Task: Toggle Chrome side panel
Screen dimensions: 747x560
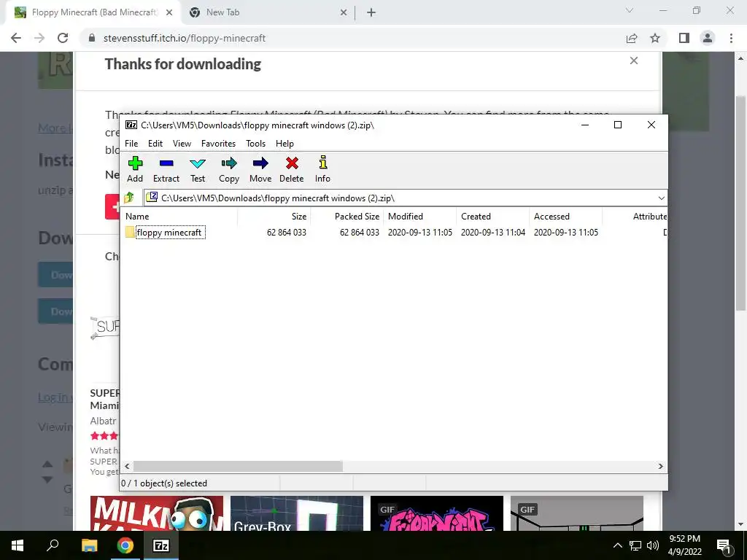Action: click(684, 38)
